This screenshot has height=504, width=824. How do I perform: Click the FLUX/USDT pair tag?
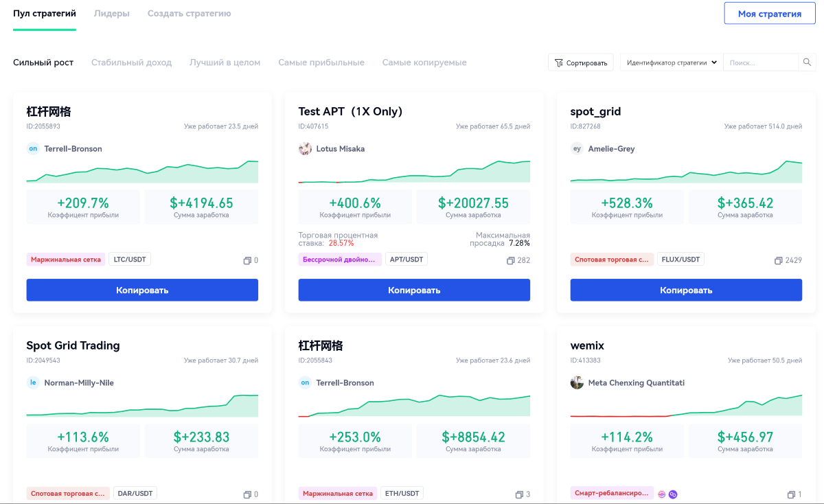pos(680,260)
